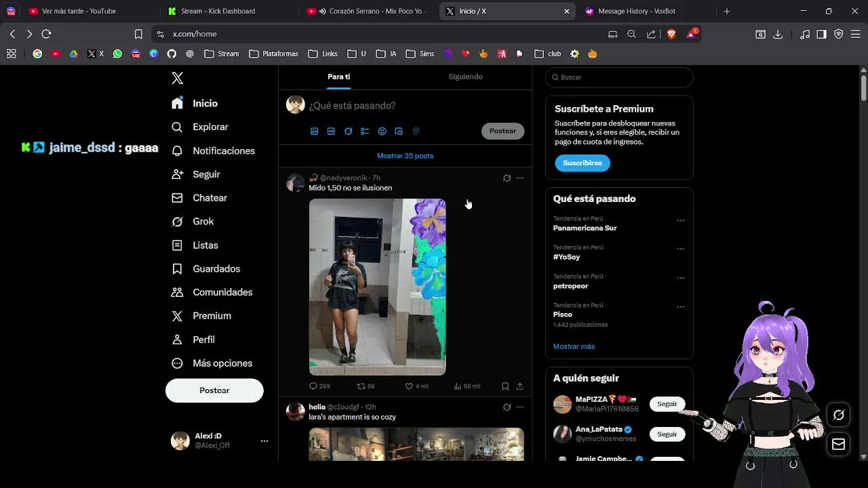The width and height of the screenshot is (868, 488).
Task: Open options for Pisco trend
Action: (681, 306)
